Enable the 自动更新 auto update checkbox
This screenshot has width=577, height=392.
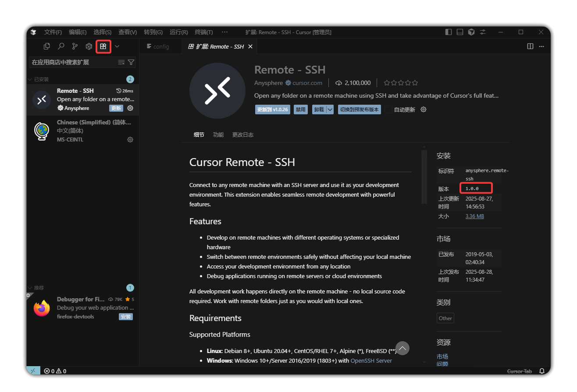(388, 109)
